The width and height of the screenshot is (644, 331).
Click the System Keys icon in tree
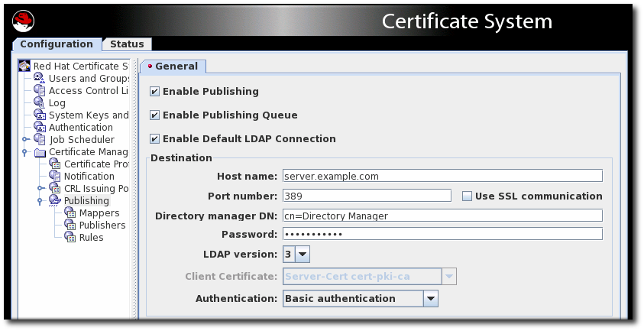pyautogui.click(x=40, y=115)
